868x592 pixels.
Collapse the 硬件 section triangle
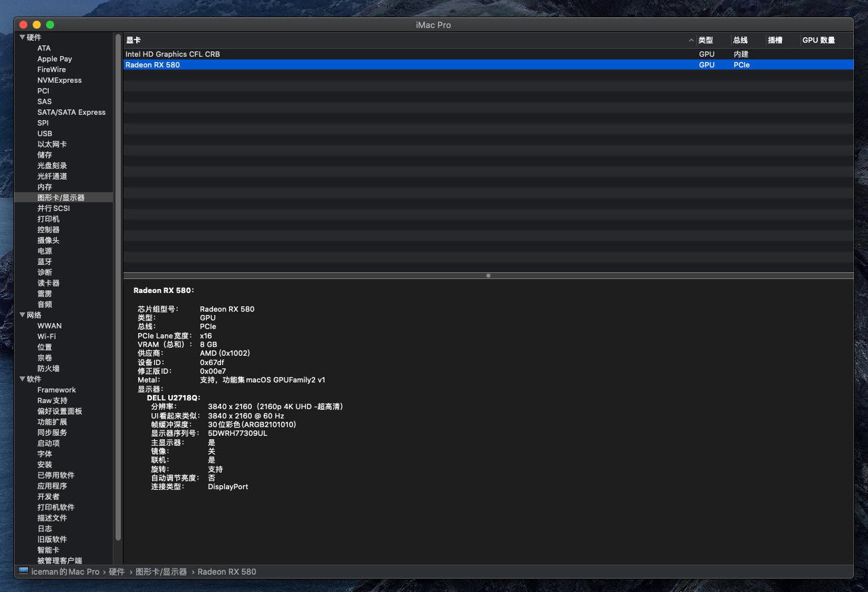tap(23, 37)
